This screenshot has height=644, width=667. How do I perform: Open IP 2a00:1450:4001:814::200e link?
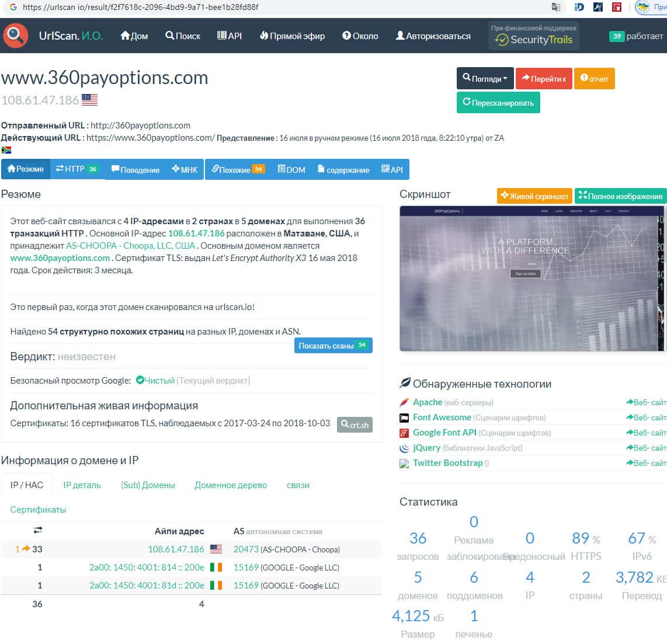coord(147,567)
